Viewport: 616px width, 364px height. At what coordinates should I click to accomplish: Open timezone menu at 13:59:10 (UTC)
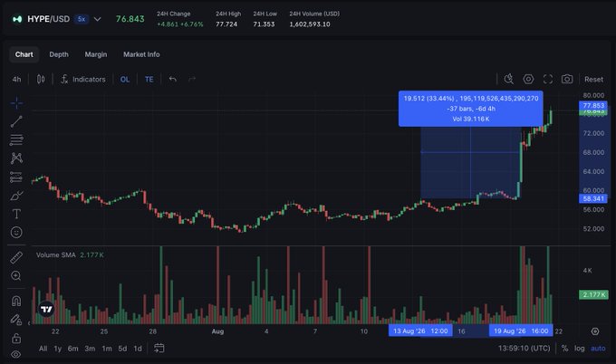point(525,349)
